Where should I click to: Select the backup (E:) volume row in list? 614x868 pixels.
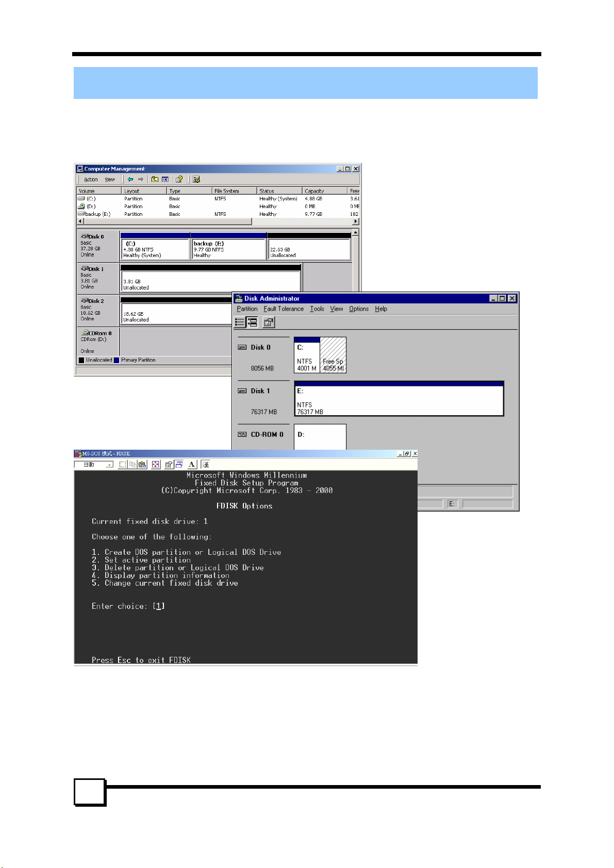pyautogui.click(x=218, y=214)
